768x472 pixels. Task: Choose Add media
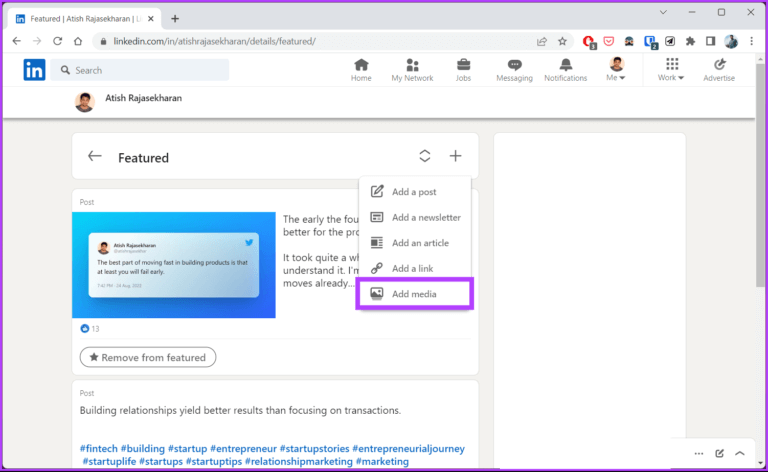pyautogui.click(x=415, y=294)
